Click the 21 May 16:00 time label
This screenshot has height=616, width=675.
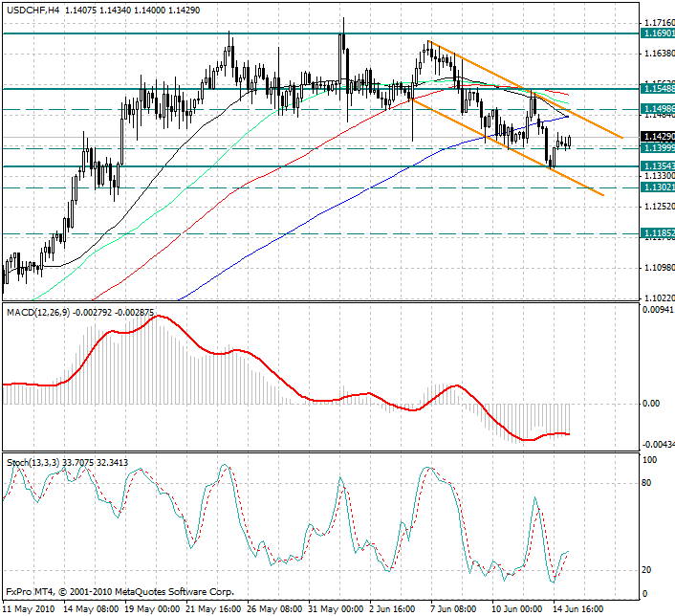pyautogui.click(x=213, y=609)
